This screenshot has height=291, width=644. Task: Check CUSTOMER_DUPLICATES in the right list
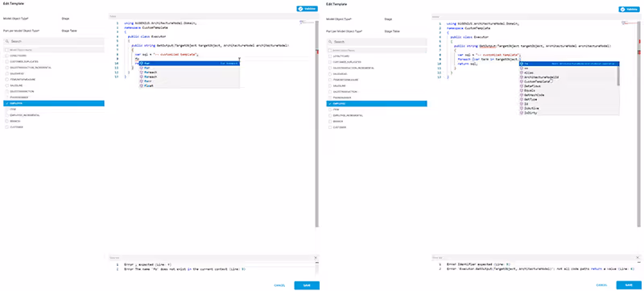click(x=329, y=61)
